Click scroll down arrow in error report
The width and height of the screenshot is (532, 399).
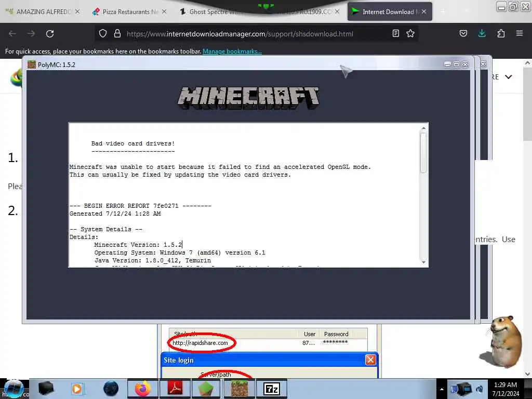(x=423, y=262)
